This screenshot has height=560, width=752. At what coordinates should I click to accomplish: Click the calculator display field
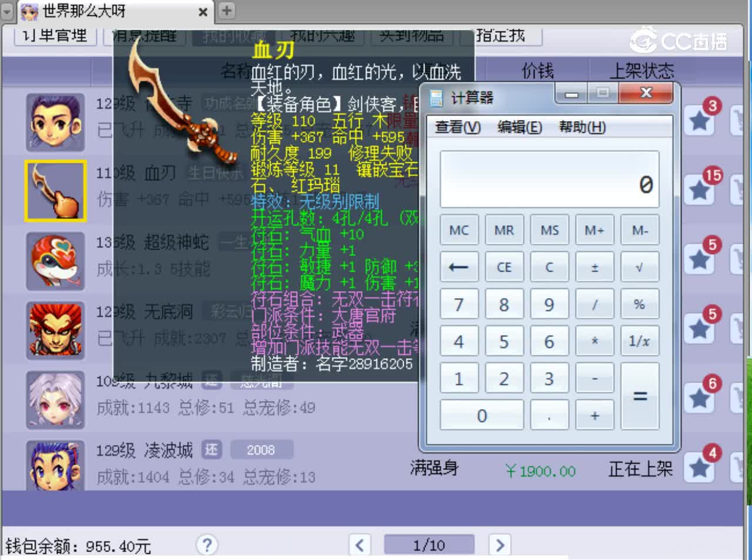click(549, 179)
